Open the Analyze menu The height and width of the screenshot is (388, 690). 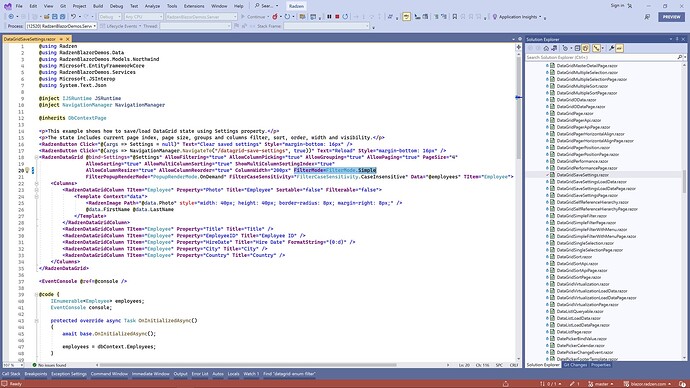(152, 6)
